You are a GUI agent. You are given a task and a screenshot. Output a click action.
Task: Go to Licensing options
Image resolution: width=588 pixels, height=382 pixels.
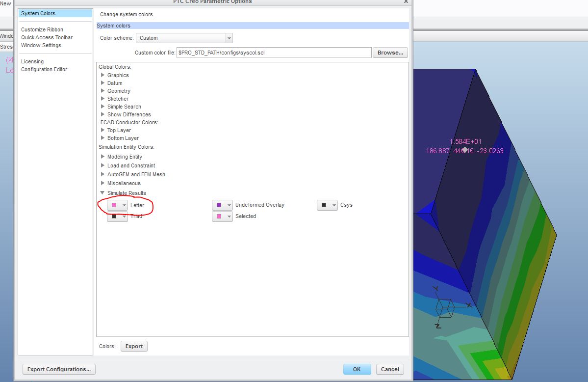point(32,61)
